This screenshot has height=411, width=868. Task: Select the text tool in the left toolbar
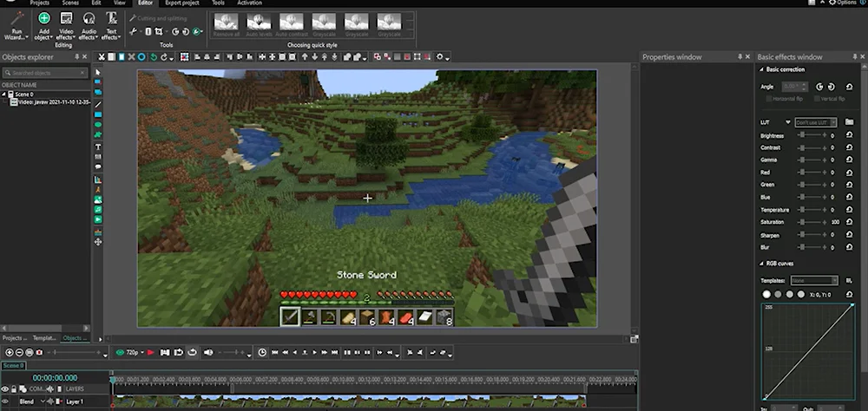tap(98, 147)
